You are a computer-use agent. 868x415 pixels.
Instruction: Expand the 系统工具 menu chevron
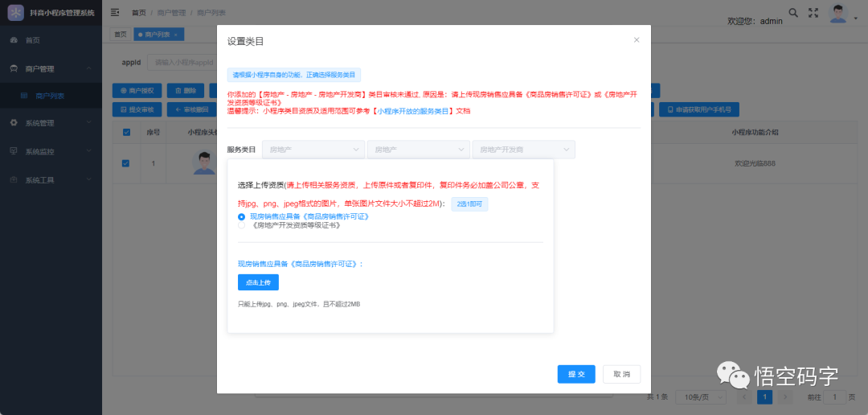[89, 179]
